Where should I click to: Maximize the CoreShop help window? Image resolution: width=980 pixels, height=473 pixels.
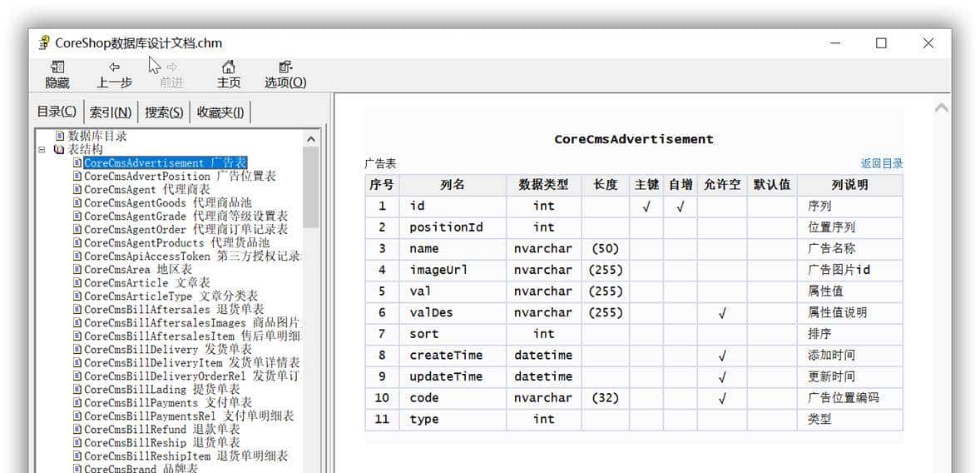click(x=881, y=43)
